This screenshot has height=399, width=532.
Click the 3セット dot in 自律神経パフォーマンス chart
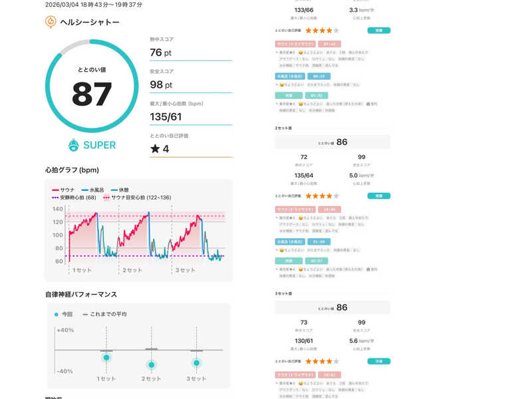coord(196,362)
